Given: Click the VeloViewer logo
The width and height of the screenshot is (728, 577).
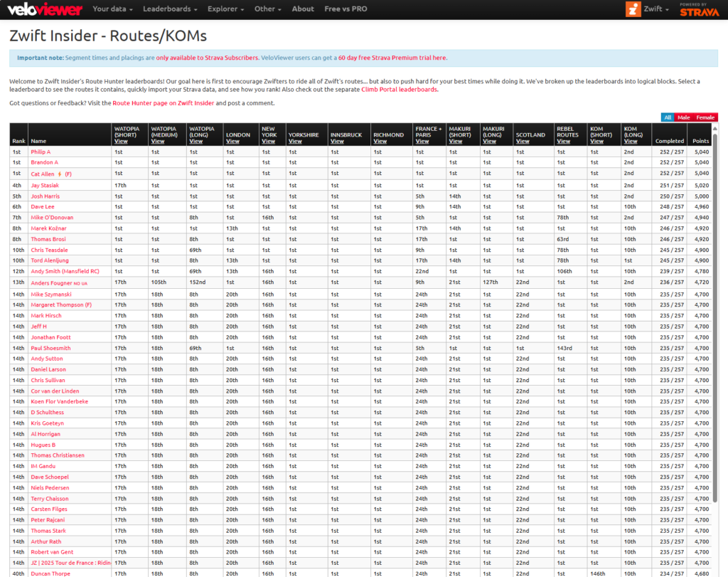Looking at the screenshot, I should click(x=45, y=9).
